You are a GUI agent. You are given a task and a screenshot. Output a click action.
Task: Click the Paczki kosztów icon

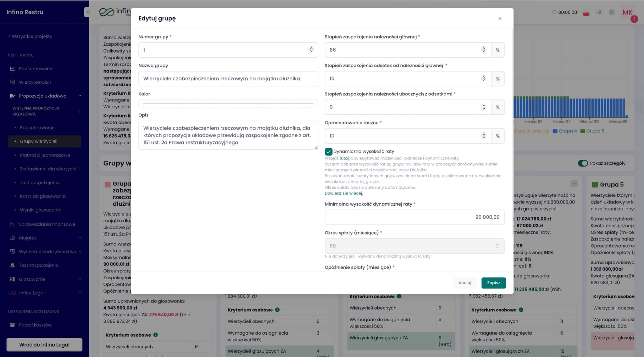coord(12,325)
